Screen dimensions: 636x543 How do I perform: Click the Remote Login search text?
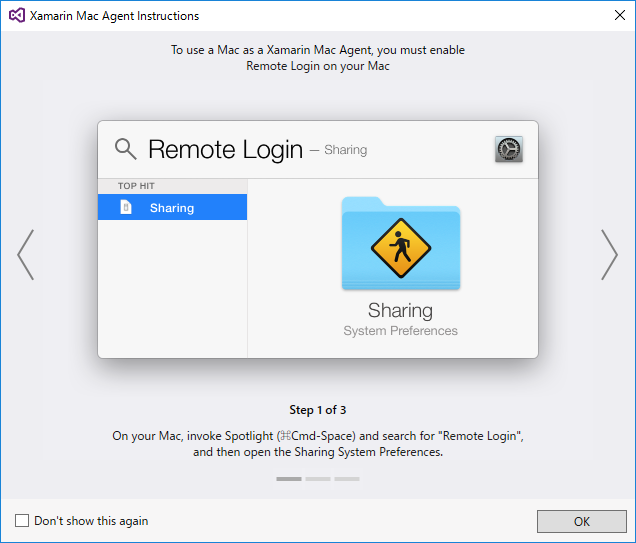point(226,150)
